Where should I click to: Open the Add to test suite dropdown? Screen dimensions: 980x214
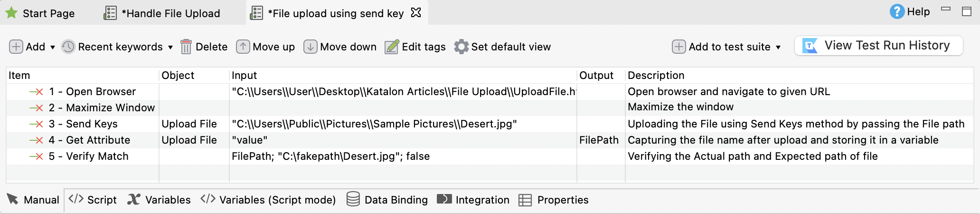[778, 47]
